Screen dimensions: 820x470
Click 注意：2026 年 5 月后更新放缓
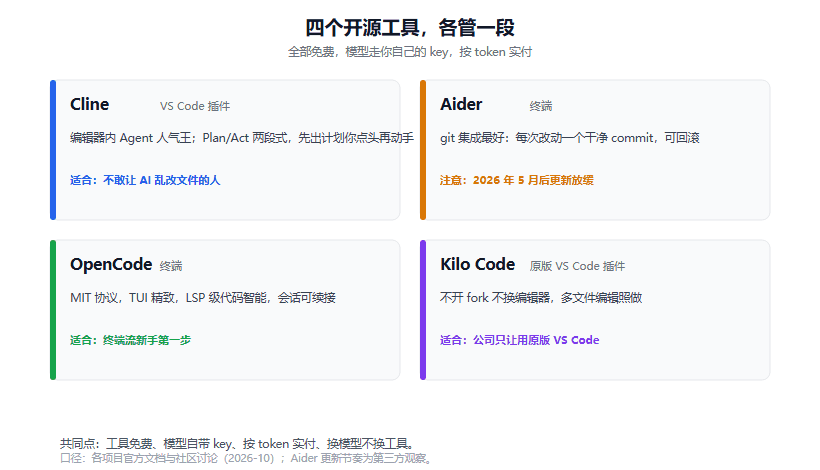[517, 180]
